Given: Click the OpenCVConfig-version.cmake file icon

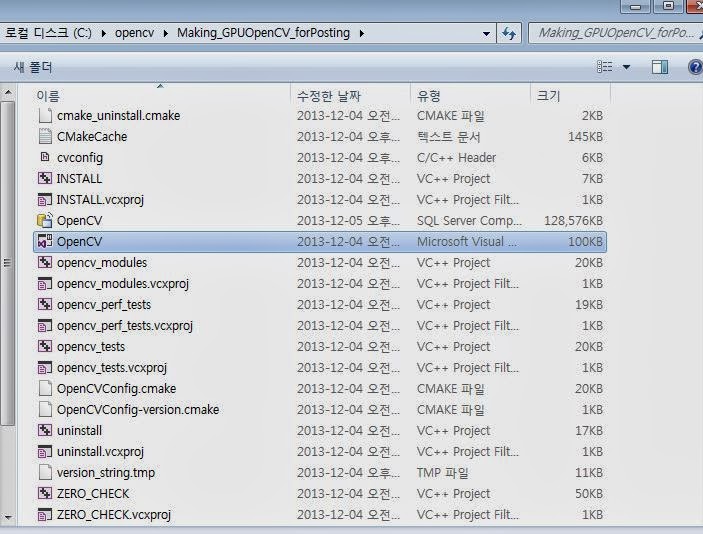Looking at the screenshot, I should [45, 409].
